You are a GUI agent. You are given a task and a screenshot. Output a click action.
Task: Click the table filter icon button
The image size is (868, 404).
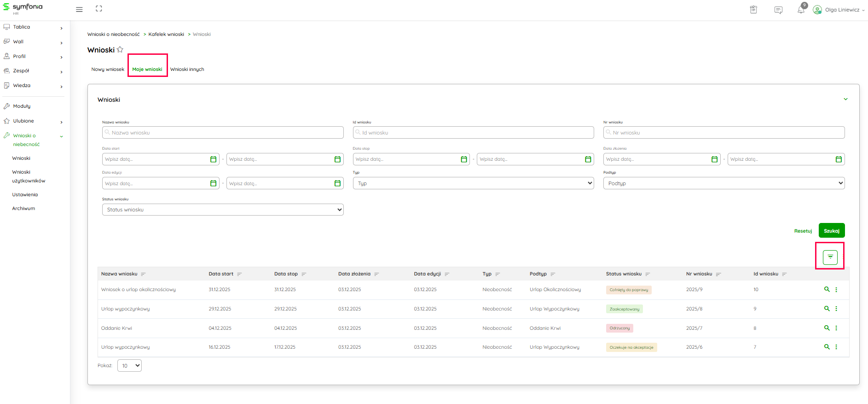point(830,257)
